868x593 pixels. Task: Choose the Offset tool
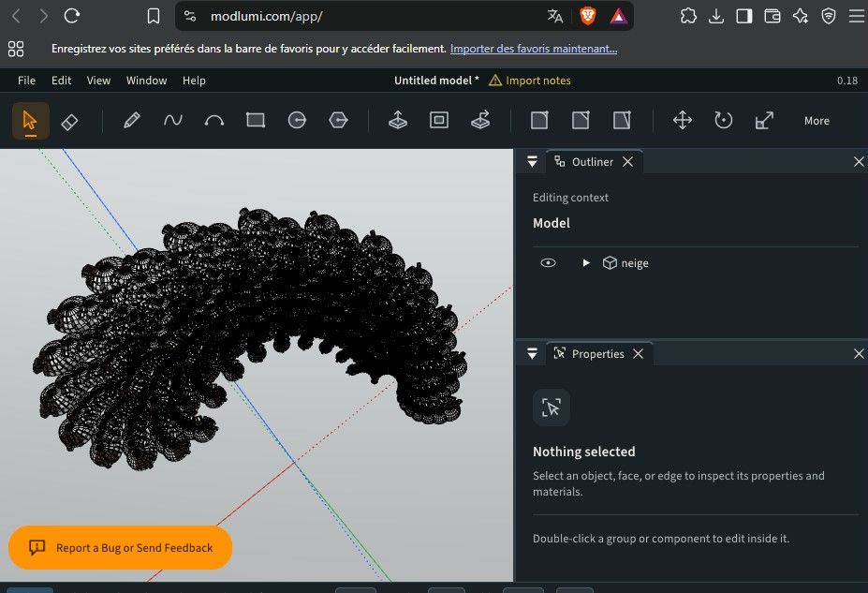pyautogui.click(x=439, y=120)
